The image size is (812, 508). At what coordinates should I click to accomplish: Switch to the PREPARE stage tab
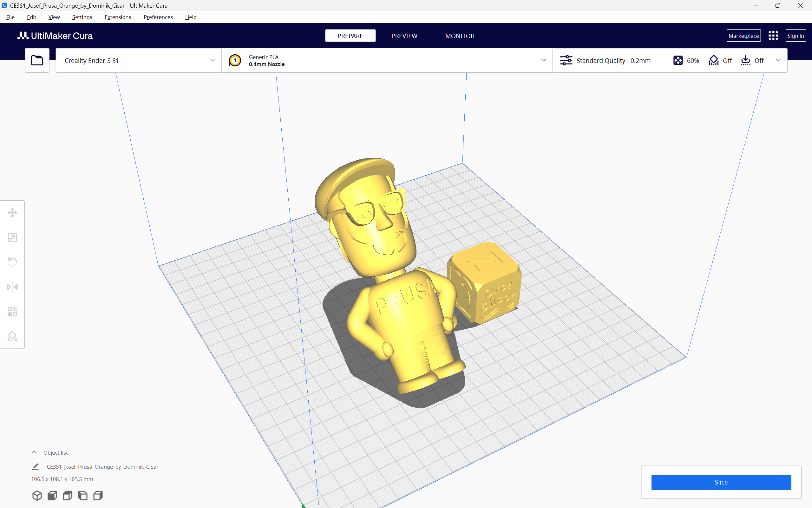coord(350,36)
